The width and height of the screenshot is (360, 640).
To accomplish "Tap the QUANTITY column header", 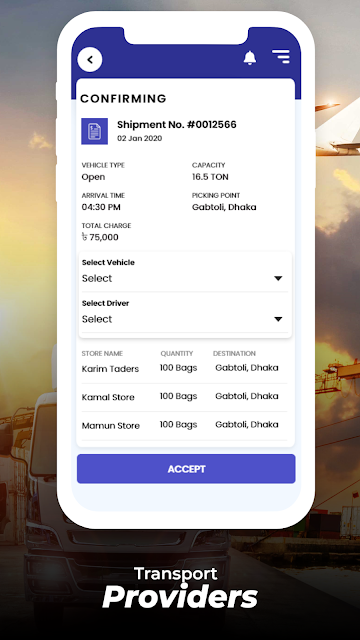I will click(177, 353).
